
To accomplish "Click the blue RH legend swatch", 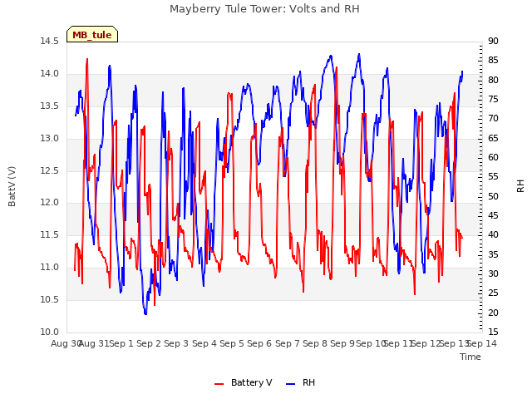I will (x=291, y=384).
